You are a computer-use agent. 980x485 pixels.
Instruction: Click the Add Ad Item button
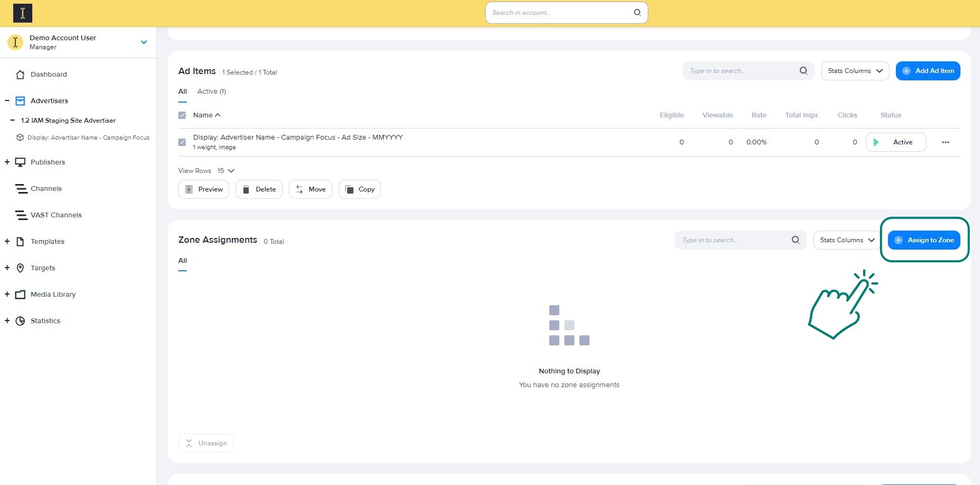928,71
